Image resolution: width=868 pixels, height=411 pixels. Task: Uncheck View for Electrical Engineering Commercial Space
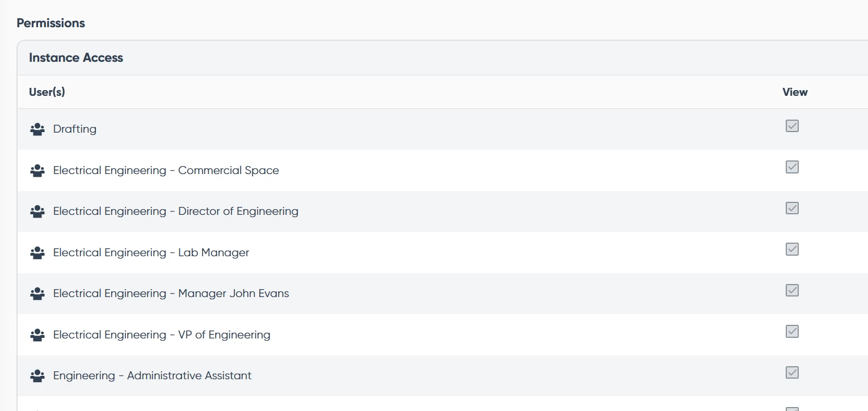(792, 167)
